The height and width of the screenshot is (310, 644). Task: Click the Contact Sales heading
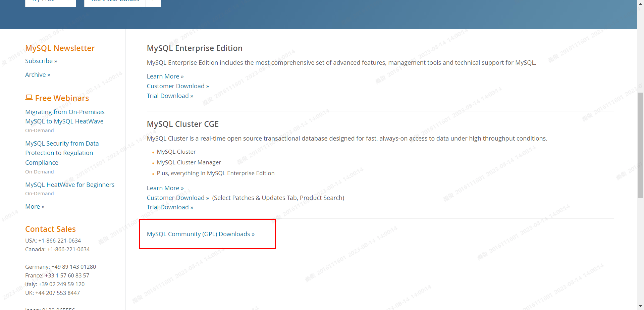(50, 229)
